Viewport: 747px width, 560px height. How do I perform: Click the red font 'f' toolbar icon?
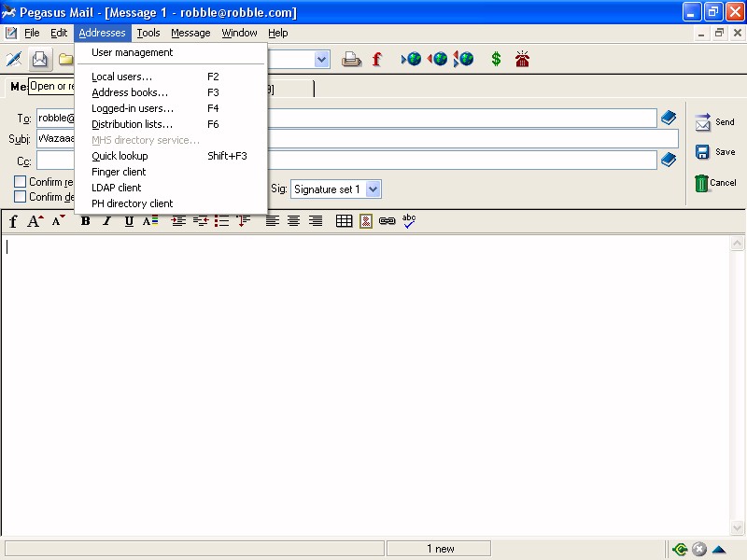click(x=377, y=60)
